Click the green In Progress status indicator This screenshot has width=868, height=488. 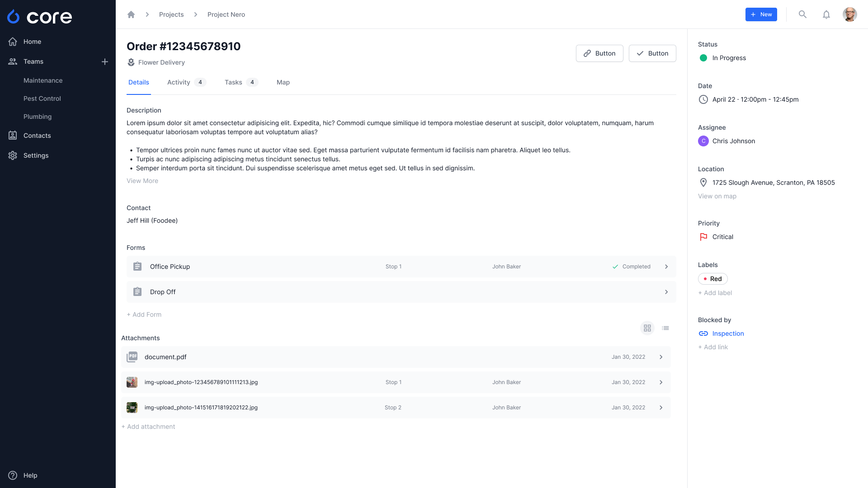coord(703,58)
